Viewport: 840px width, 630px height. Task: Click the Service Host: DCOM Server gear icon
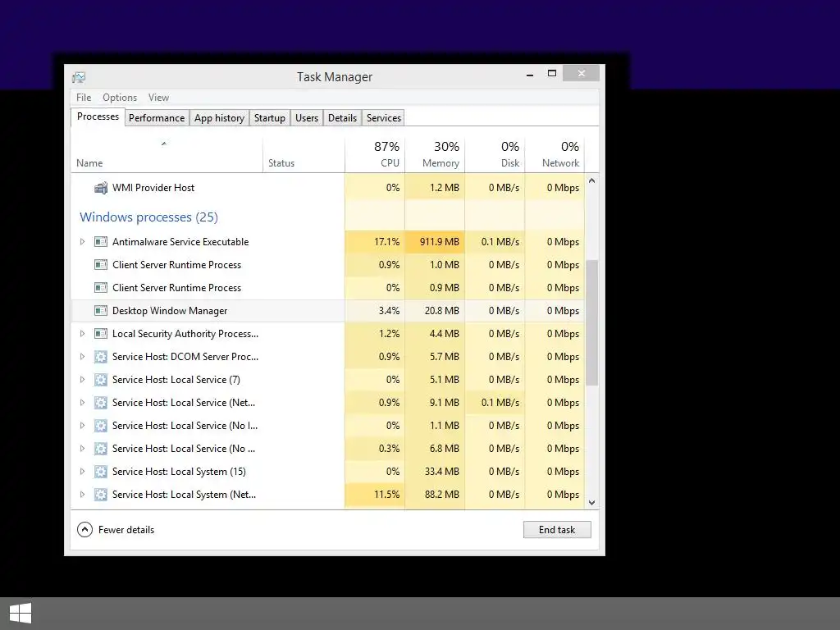point(101,357)
